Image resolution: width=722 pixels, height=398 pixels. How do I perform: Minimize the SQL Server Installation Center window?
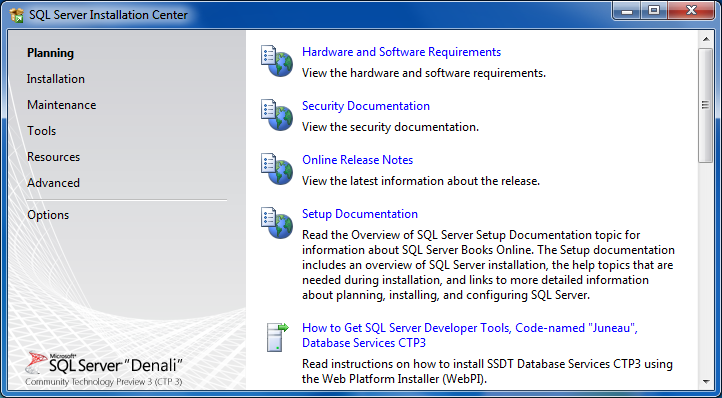click(627, 11)
